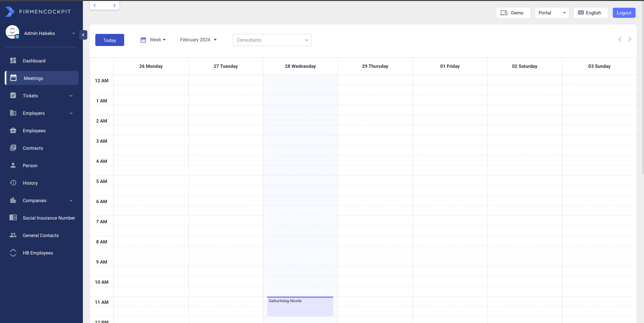
Task: Click the 03 Sunday column header
Action: [599, 66]
